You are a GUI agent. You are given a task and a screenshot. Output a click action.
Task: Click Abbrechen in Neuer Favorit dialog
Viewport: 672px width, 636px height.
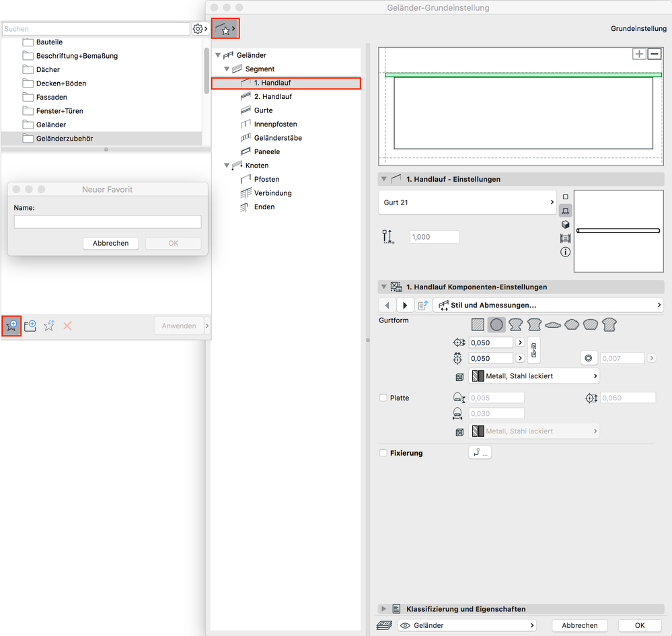110,243
